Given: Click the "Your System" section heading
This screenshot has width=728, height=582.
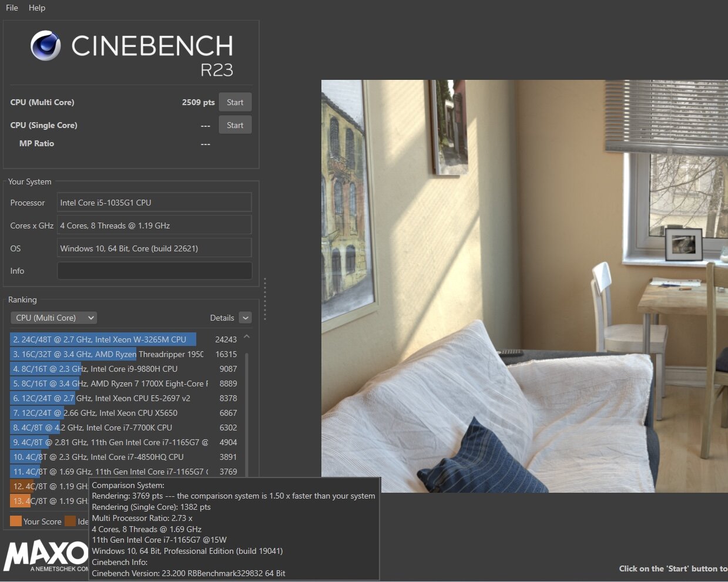Looking at the screenshot, I should pyautogui.click(x=30, y=181).
